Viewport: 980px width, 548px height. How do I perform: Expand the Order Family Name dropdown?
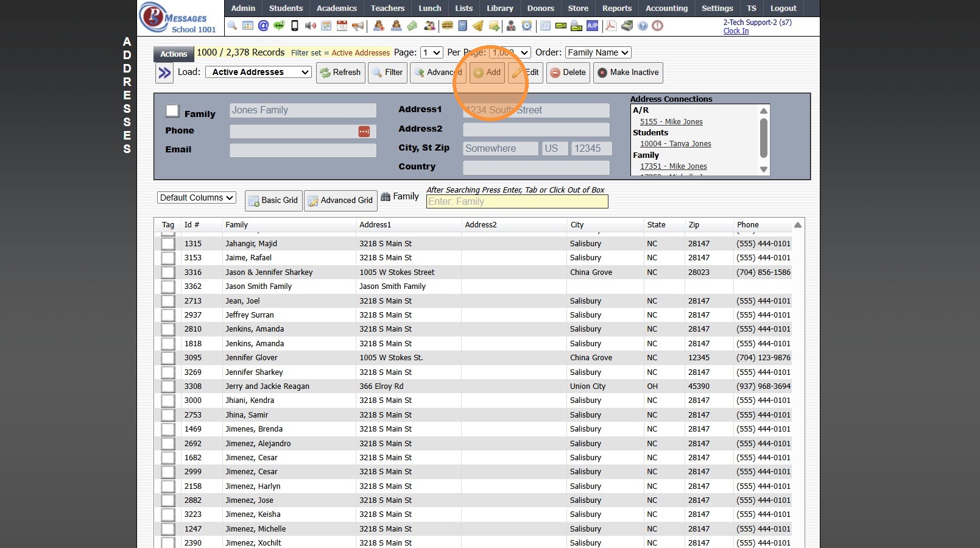click(598, 53)
